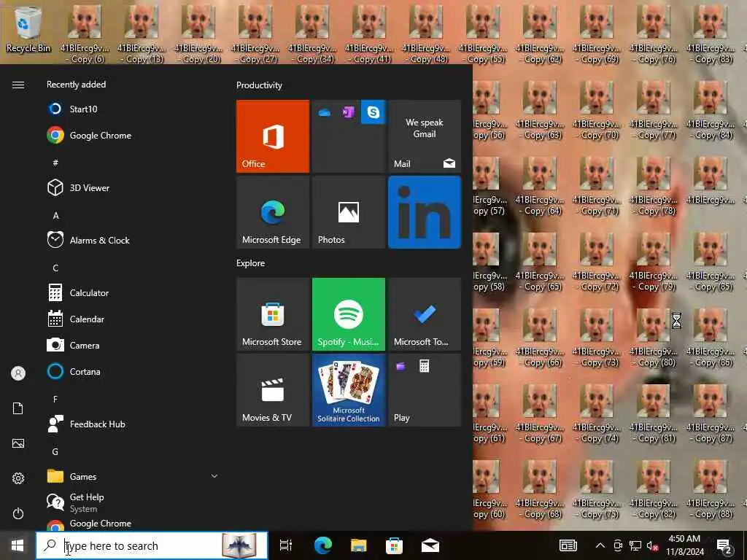Viewport: 747px width, 560px height.
Task: Open network tray icon
Action: click(635, 545)
